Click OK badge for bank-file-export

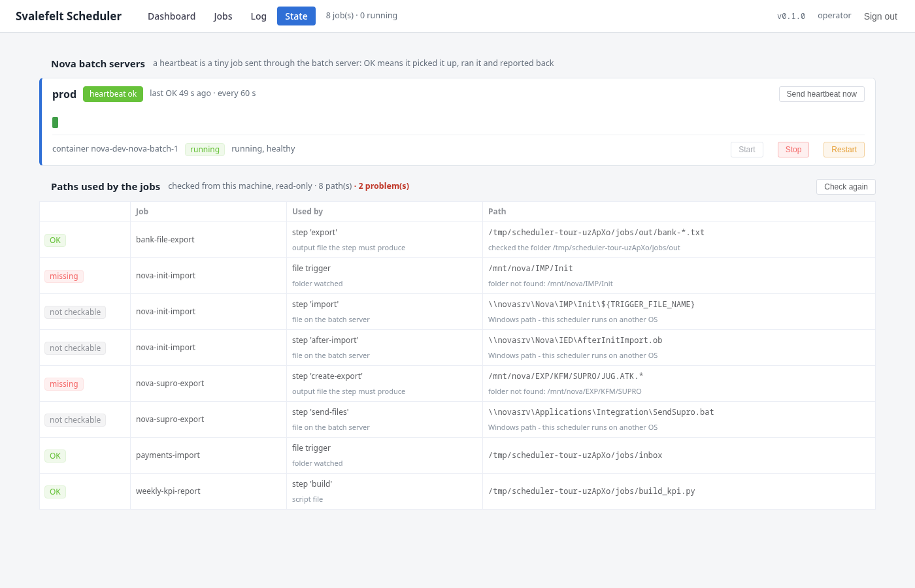tap(55, 240)
